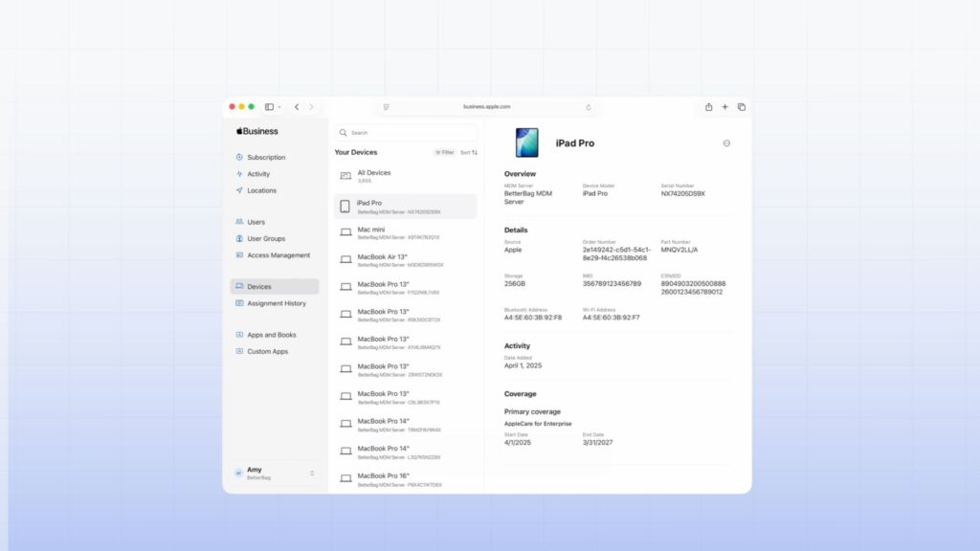Click the BetterBag MDM Server value

pos(528,197)
